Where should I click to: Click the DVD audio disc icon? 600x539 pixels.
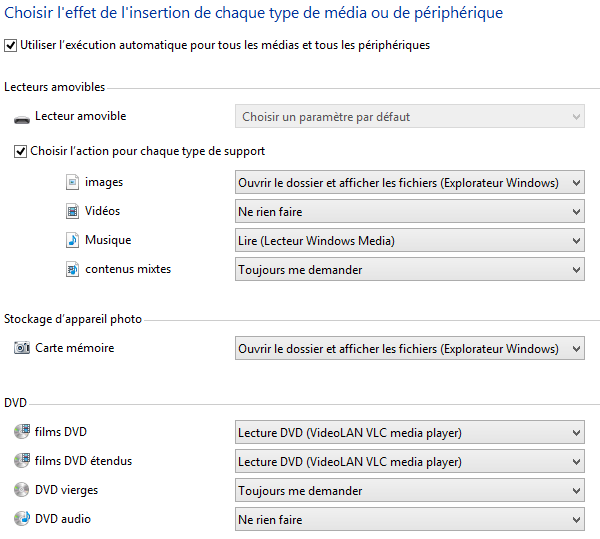[22, 518]
